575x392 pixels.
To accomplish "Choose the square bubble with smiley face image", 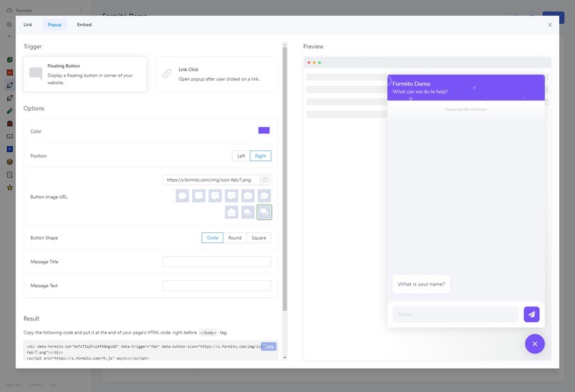I will pyautogui.click(x=231, y=195).
